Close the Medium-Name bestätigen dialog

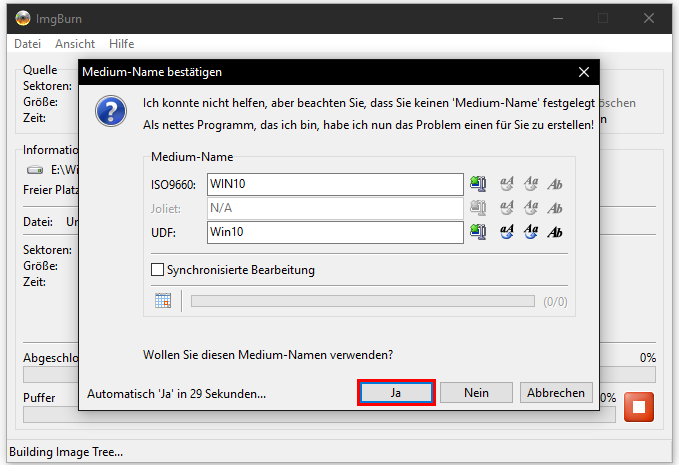coord(584,72)
